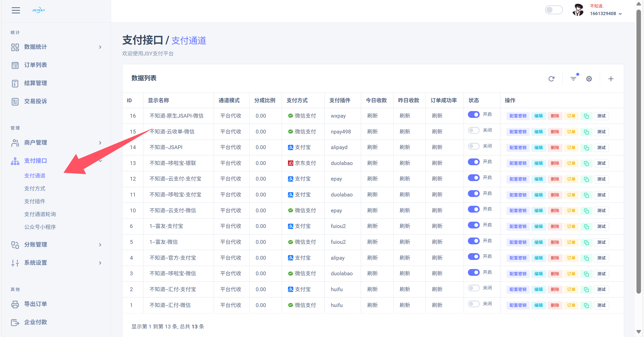The width and height of the screenshot is (644, 337).
Task: Click the page vertical scrollbar
Action: pos(638,151)
